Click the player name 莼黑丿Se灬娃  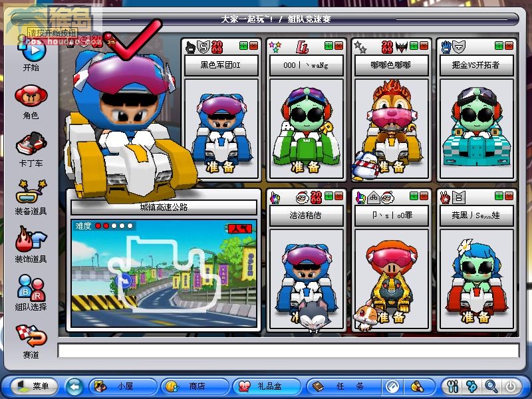(476, 215)
